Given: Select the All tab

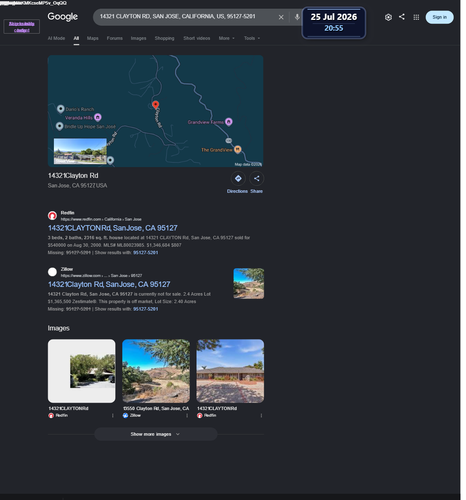Looking at the screenshot, I should click(77, 39).
